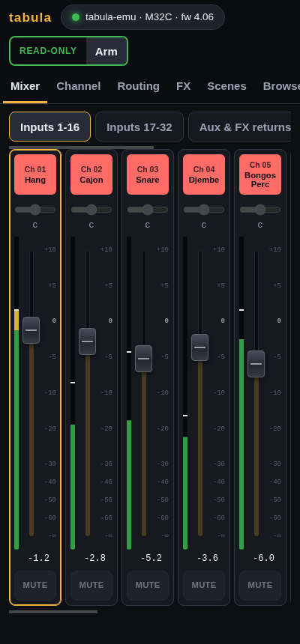The height and width of the screenshot is (644, 300).
Task: Click the -2.8 level readout on Cajon
Action: [95, 558]
